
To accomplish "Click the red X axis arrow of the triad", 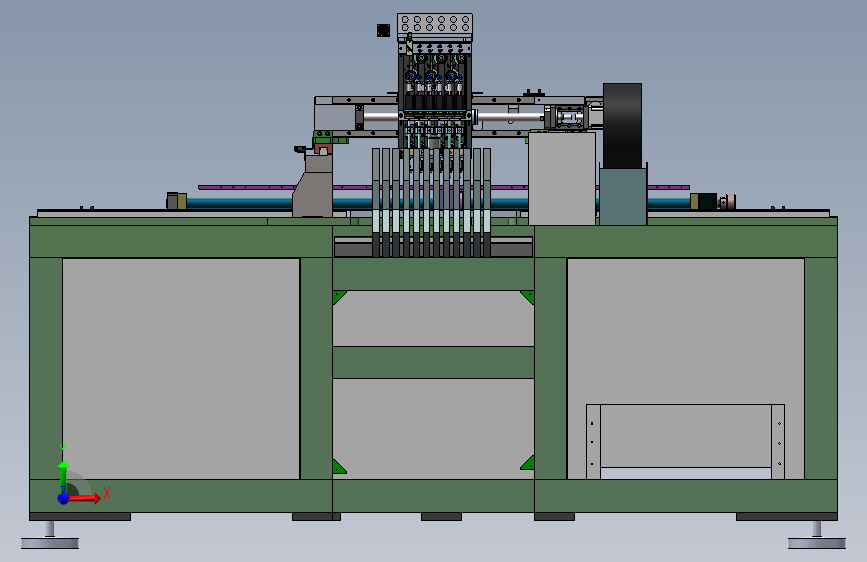I will 83,498.
